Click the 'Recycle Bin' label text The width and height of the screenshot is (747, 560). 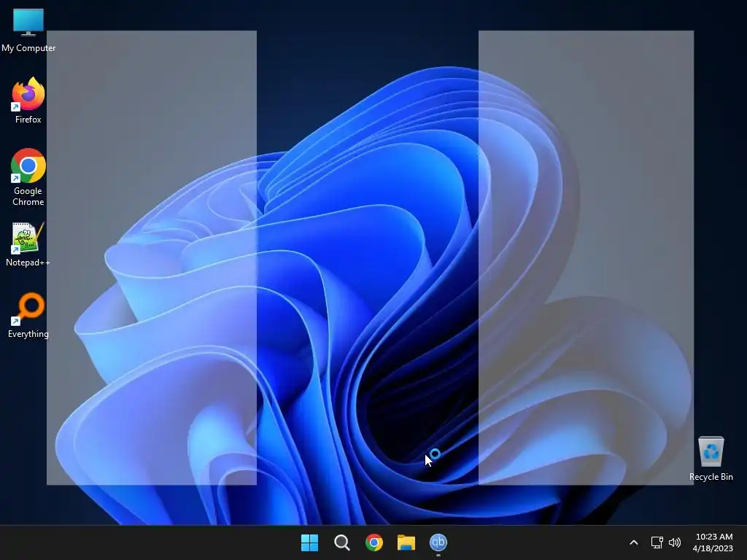(711, 477)
